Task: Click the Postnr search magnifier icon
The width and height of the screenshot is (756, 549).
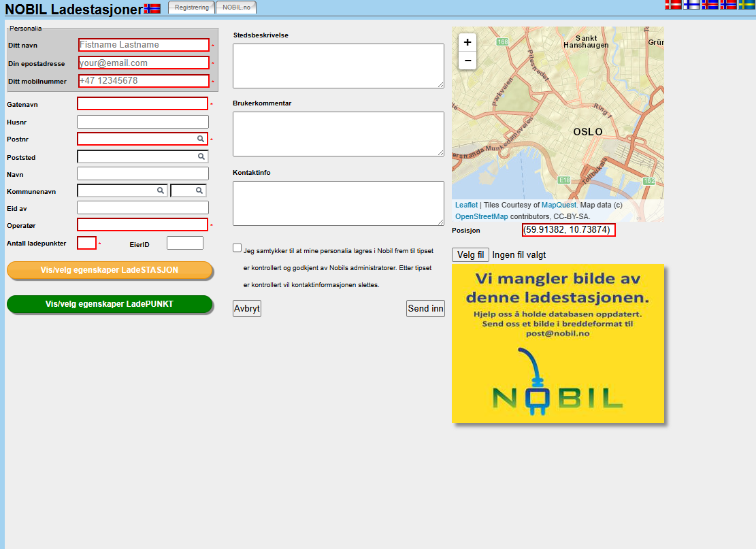Action: click(x=201, y=139)
